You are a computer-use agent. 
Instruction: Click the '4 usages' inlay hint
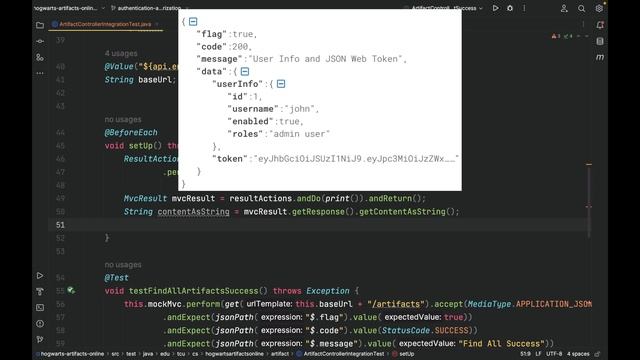[x=121, y=53]
